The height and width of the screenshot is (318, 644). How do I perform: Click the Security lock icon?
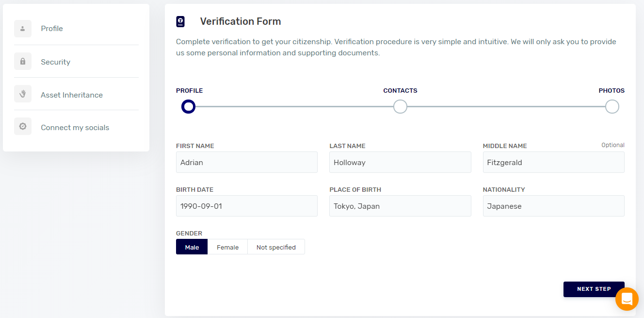(23, 62)
